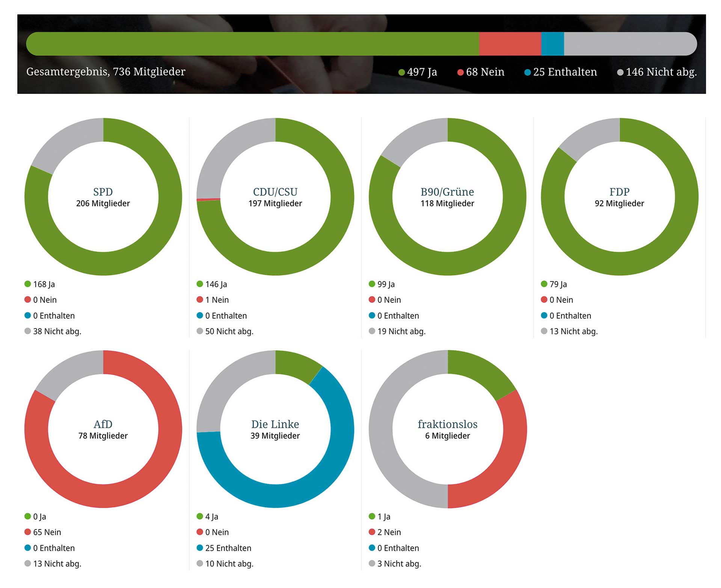Click the blue Enthalten segment of overall bar
Viewport: 721px width, 588px height.
coord(552,44)
